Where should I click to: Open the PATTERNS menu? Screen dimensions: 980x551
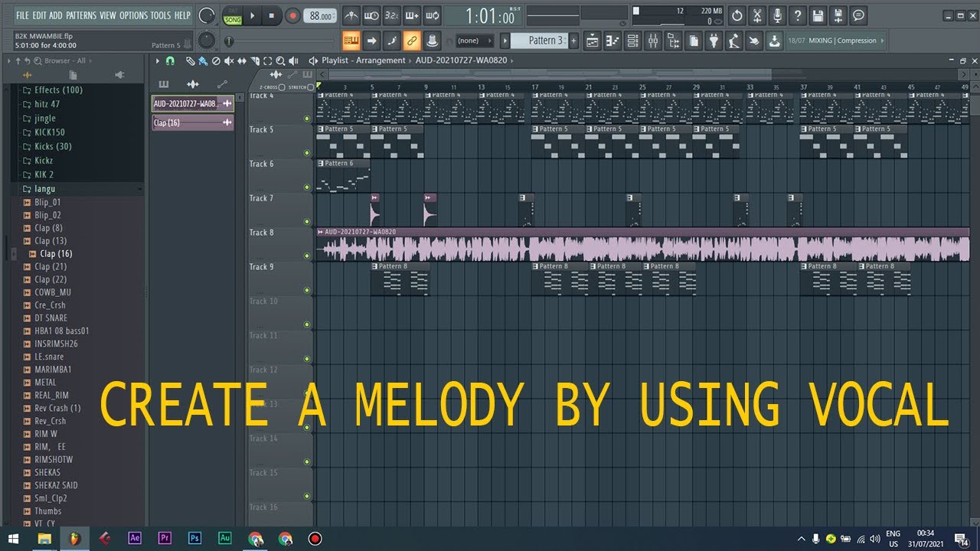[81, 15]
